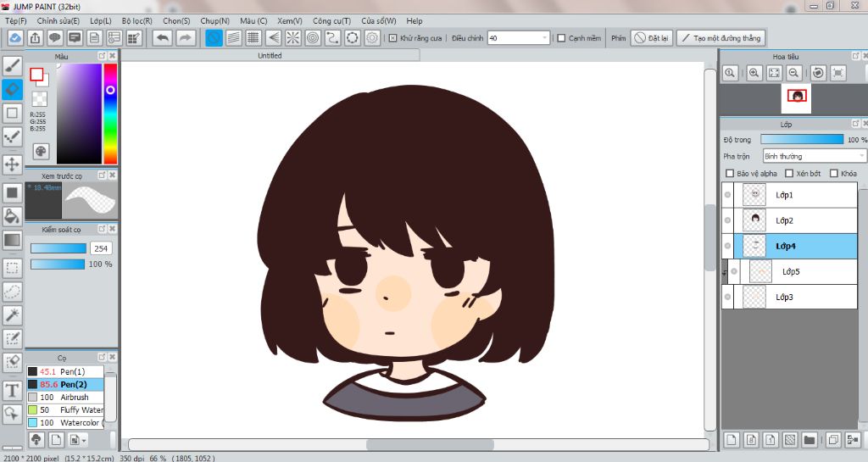
Task: Open add brush dropdown arrow
Action: pyautogui.click(x=84, y=441)
